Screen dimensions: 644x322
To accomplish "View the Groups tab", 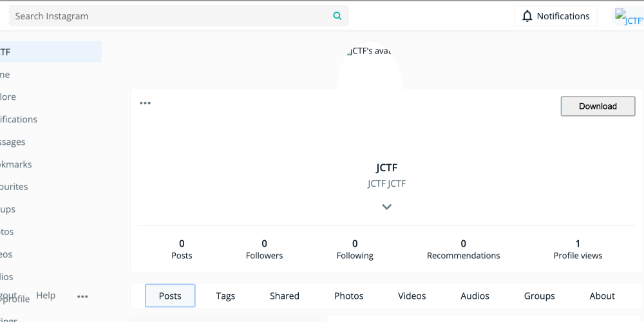I will (x=540, y=296).
